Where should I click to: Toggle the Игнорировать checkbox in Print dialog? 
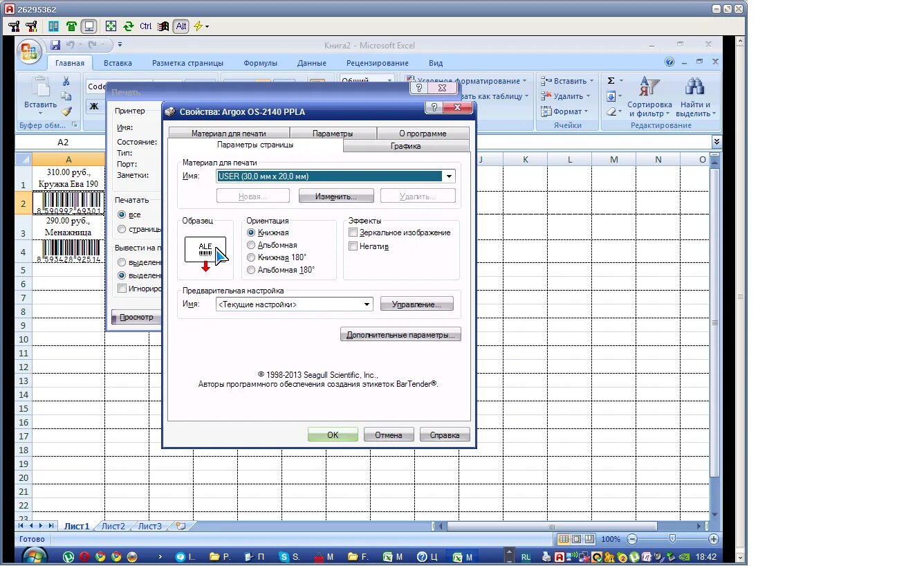tap(122, 289)
